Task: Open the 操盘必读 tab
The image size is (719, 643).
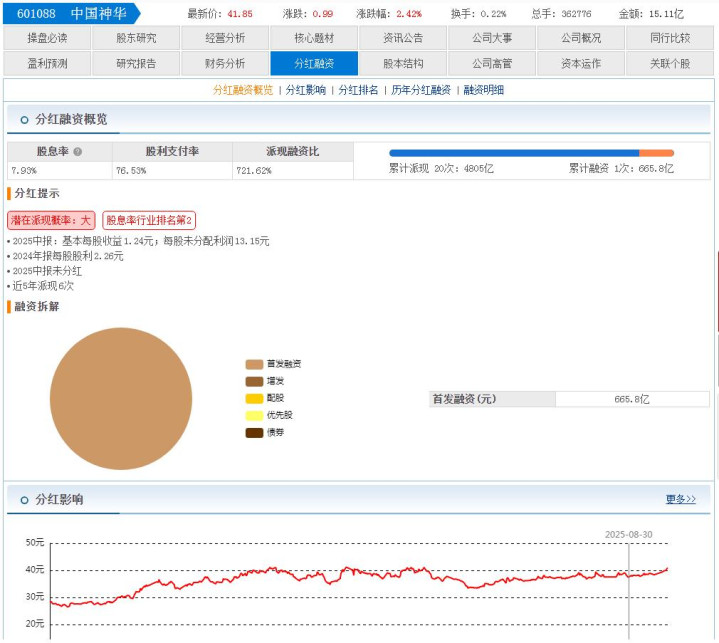Action: click(47, 38)
